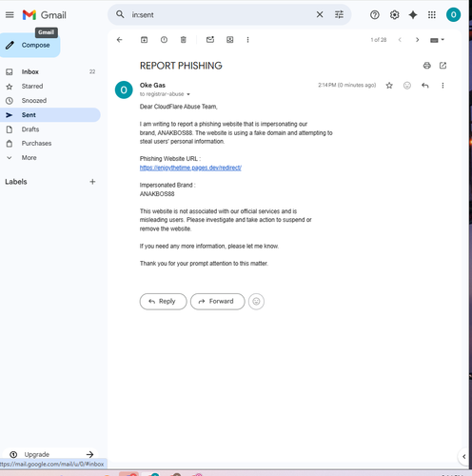Screen dimensions: 472x476
Task: Click the Compose button
Action: pos(29,45)
